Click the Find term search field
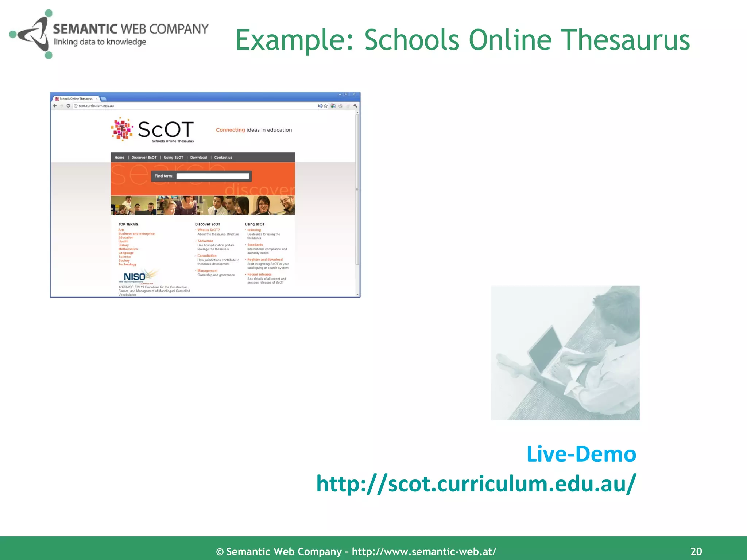The height and width of the screenshot is (560, 747). coord(213,176)
